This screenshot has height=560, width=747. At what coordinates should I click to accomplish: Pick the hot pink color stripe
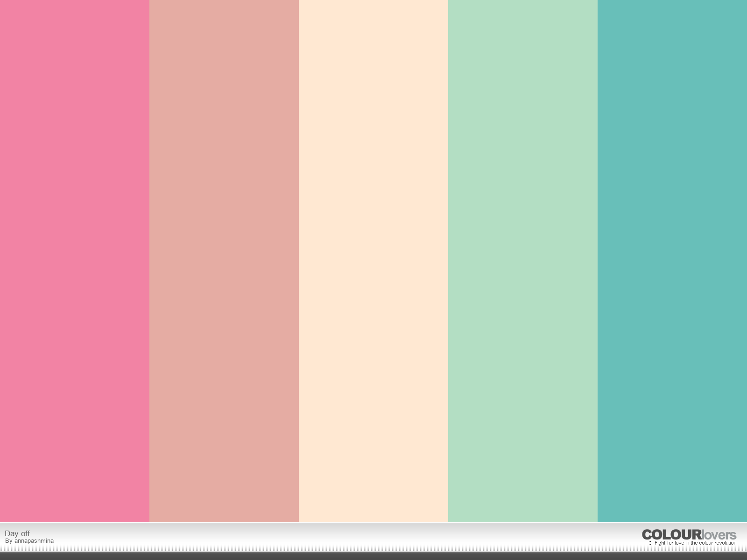[75, 261]
